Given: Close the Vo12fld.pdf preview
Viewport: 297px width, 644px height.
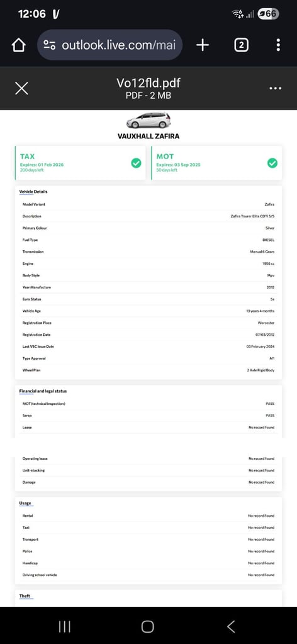Looking at the screenshot, I should coord(21,88).
